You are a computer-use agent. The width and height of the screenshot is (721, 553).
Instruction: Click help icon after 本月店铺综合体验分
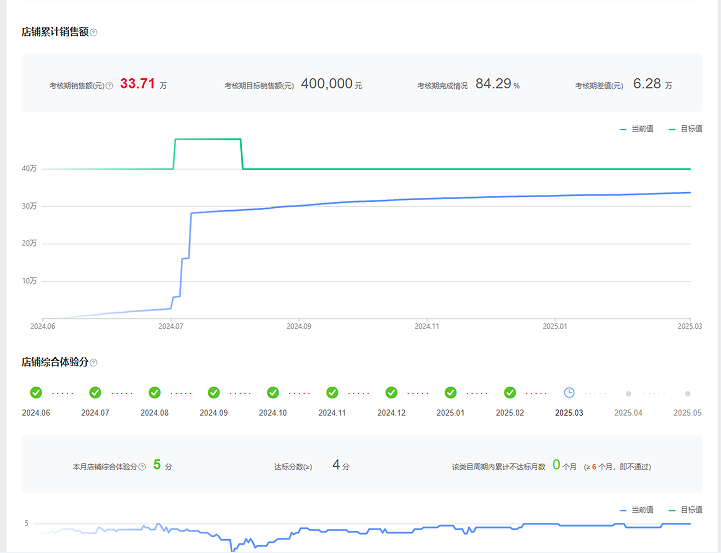(142, 467)
